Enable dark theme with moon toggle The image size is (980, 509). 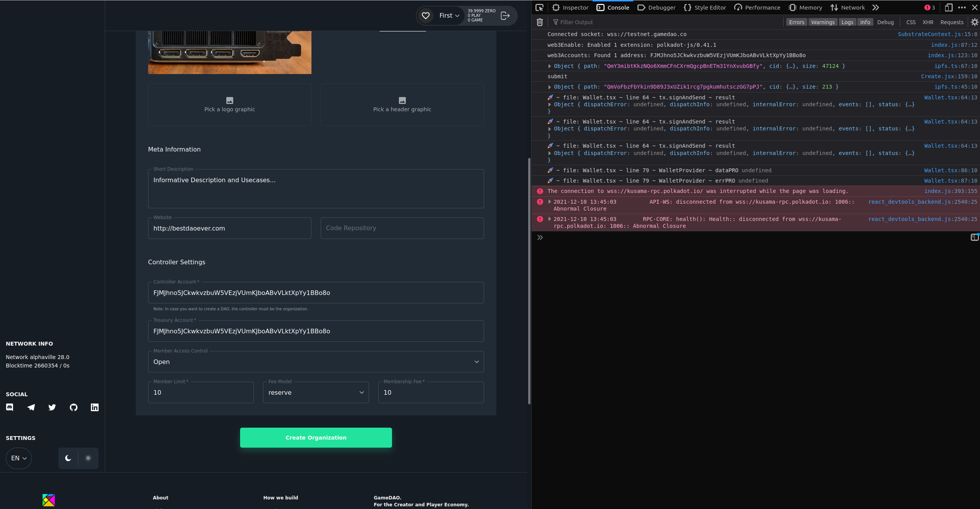(x=68, y=458)
